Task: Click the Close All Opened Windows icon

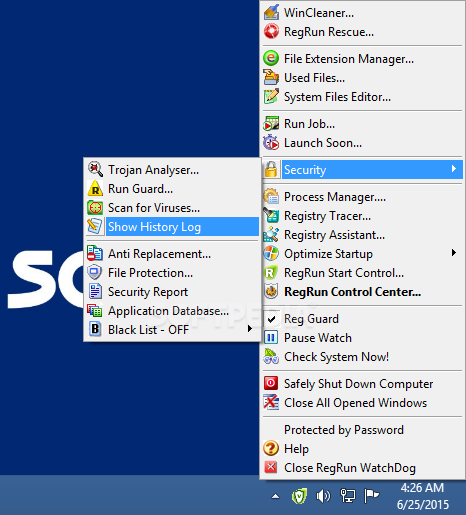Action: (271, 403)
